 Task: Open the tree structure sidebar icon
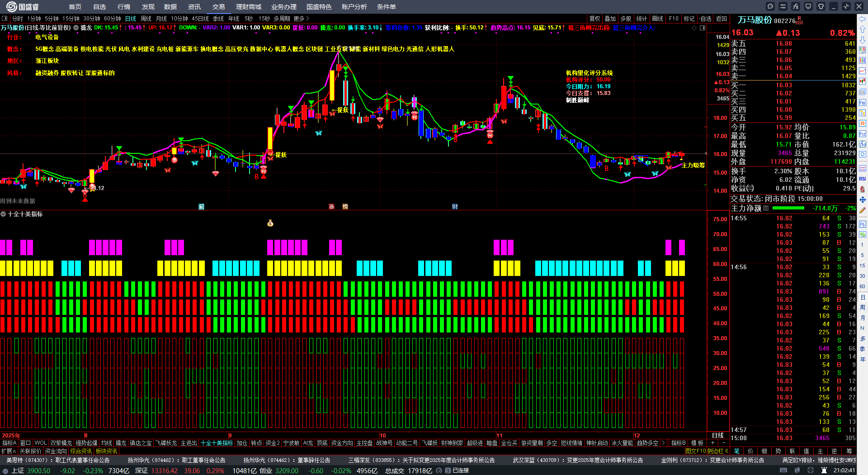863,113
